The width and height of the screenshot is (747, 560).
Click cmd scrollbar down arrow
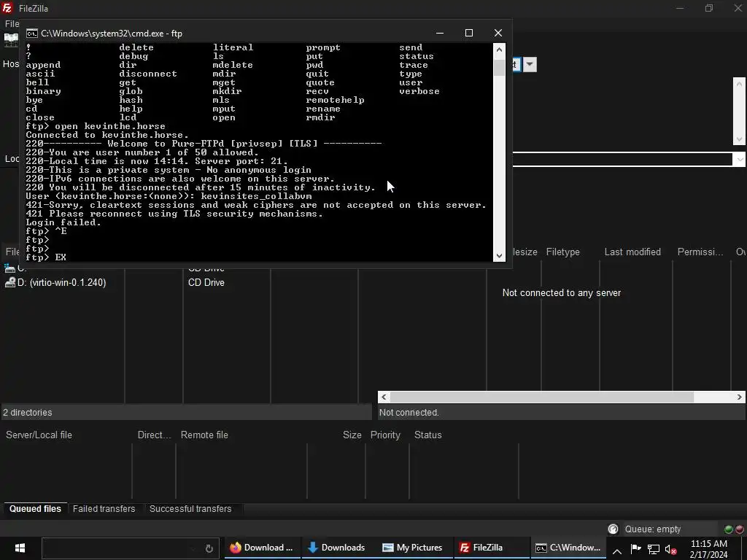[x=499, y=256]
